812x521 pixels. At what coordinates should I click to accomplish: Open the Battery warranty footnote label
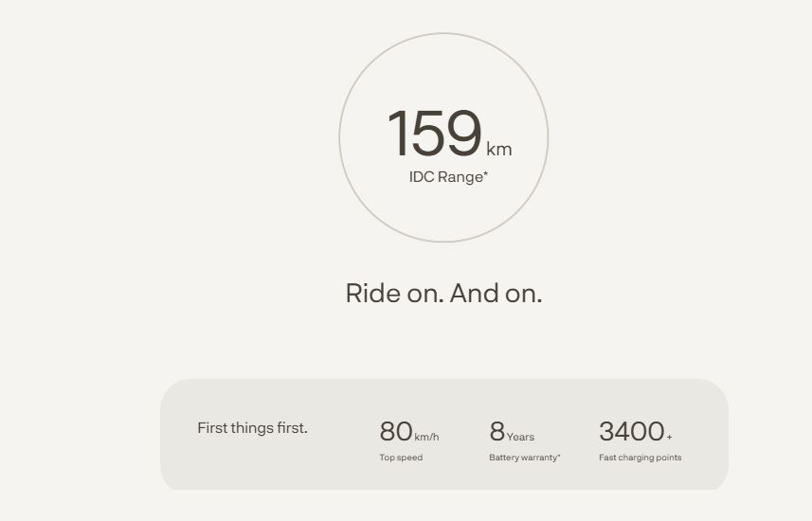(x=523, y=458)
